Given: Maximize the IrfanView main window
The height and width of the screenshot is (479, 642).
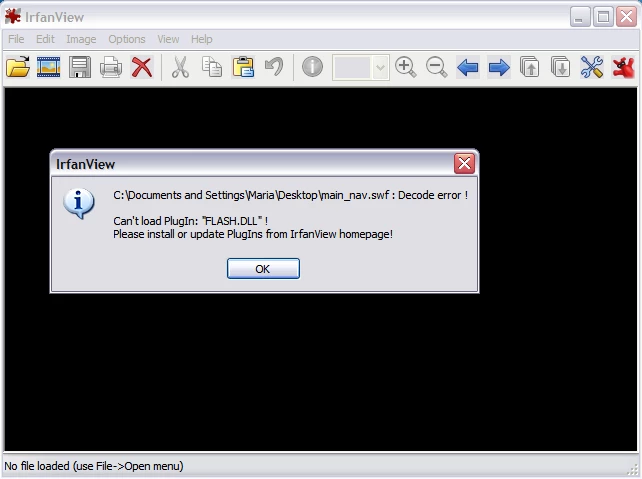Looking at the screenshot, I should [603, 17].
